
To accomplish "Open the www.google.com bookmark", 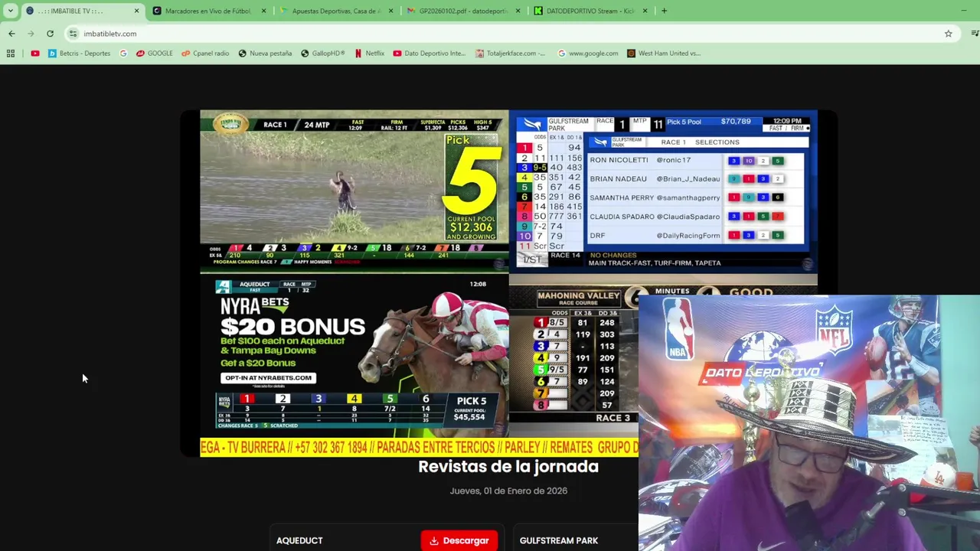I will click(x=588, y=54).
